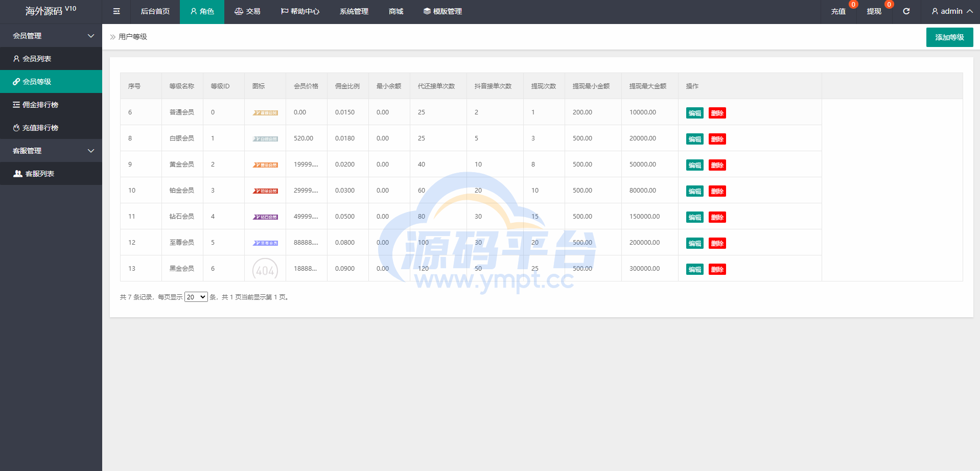Delete the 普通会员 level row
980x471 pixels.
717,113
